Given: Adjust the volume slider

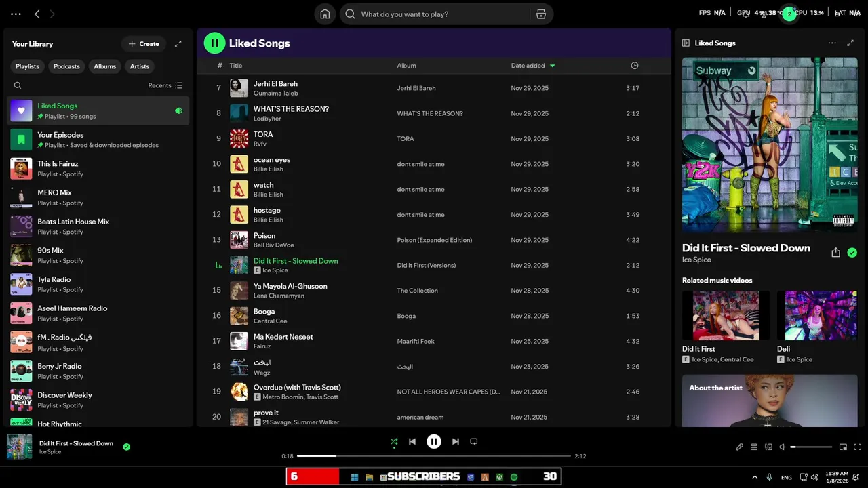Looking at the screenshot, I should coord(811,447).
